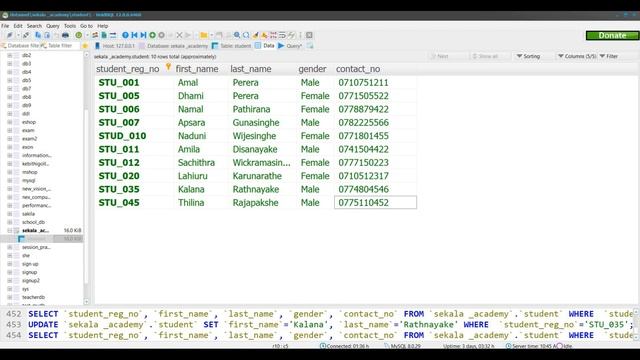Click the green Donate button
The width and height of the screenshot is (640, 360).
coord(612,36)
